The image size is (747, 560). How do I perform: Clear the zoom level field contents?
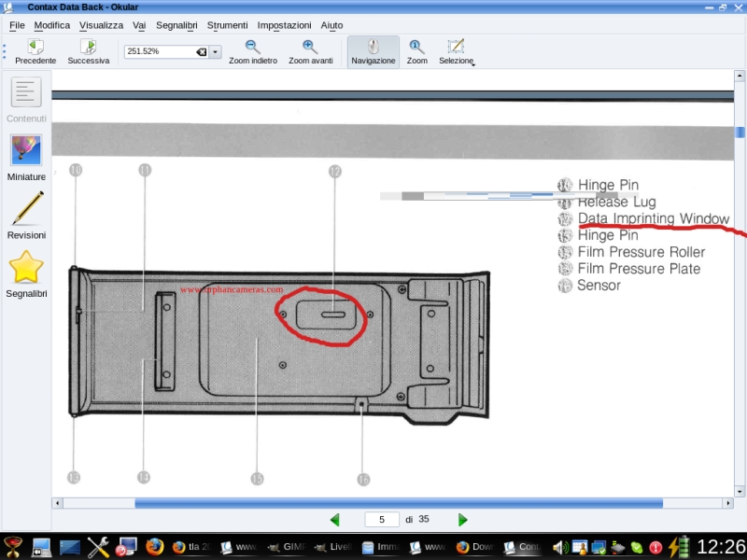[x=201, y=52]
